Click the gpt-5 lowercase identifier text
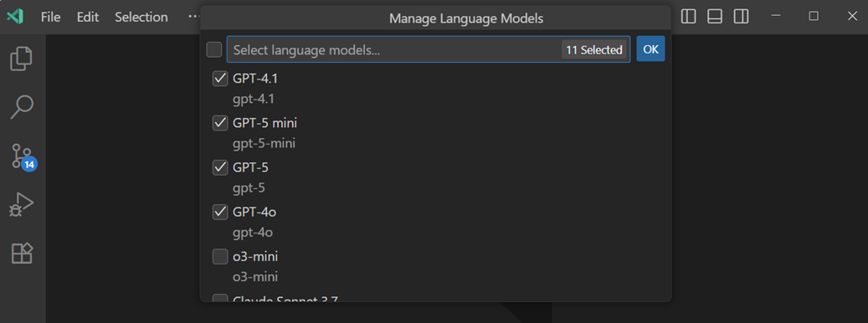This screenshot has width=868, height=323. [x=249, y=188]
